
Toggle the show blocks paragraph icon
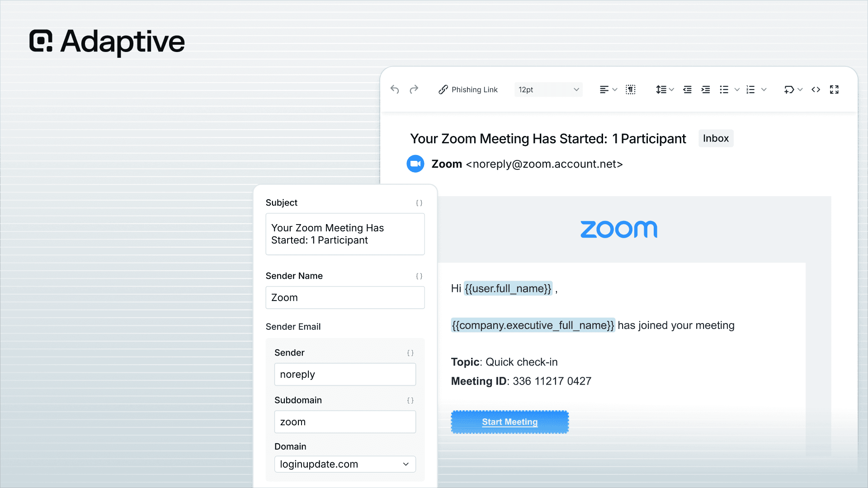pos(631,89)
